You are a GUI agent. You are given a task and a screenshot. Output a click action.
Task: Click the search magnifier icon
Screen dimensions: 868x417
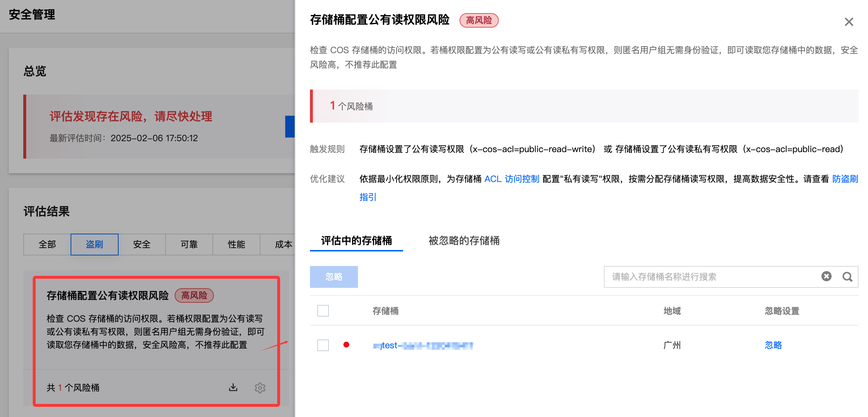[847, 277]
